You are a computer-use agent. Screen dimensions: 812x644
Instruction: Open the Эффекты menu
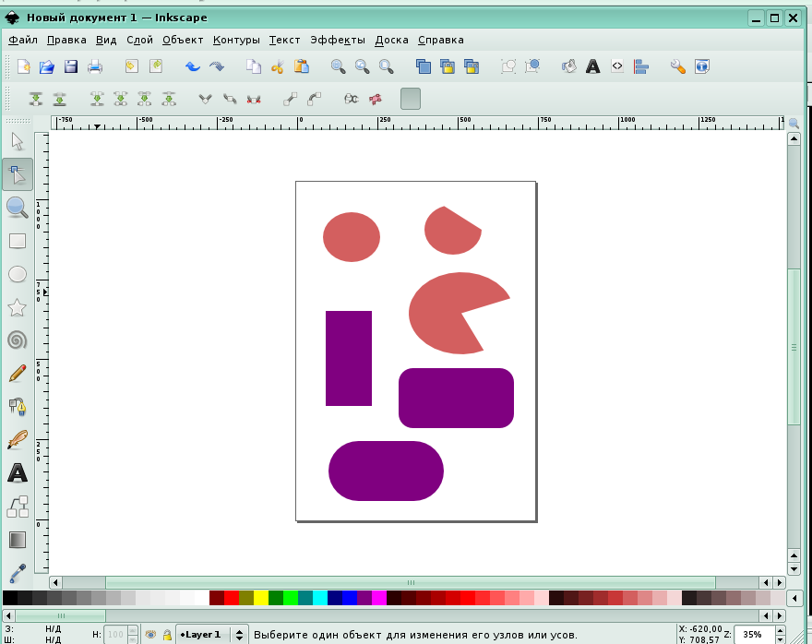338,40
